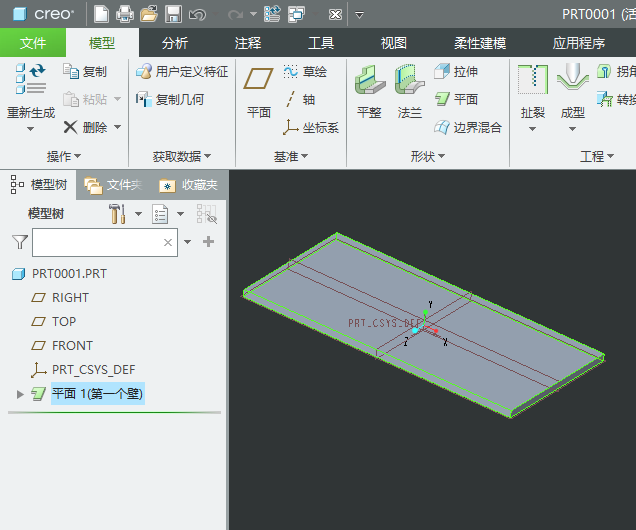
Task: Open the show list dropdown arrow
Action: (x=180, y=214)
